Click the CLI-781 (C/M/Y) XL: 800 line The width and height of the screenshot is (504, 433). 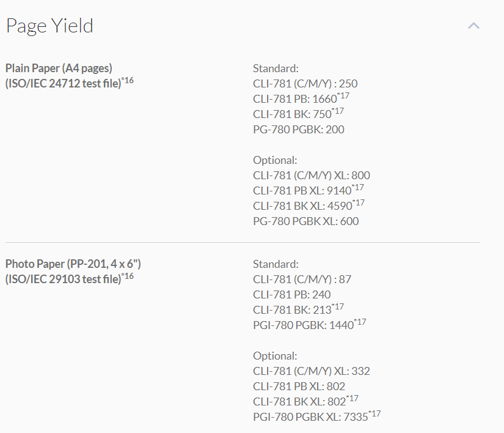tap(312, 175)
